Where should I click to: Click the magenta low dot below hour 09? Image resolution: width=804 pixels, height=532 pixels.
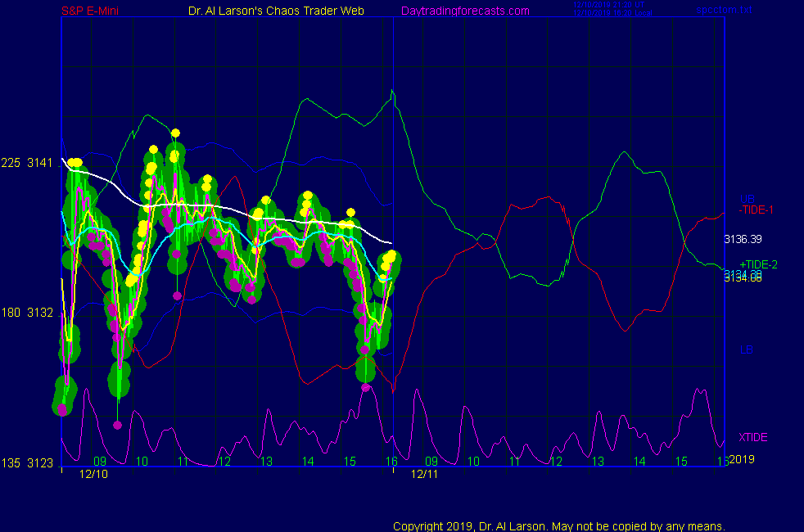[118, 425]
